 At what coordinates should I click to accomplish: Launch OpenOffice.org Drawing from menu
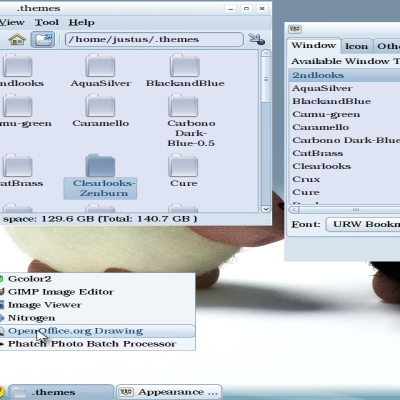(x=97, y=331)
